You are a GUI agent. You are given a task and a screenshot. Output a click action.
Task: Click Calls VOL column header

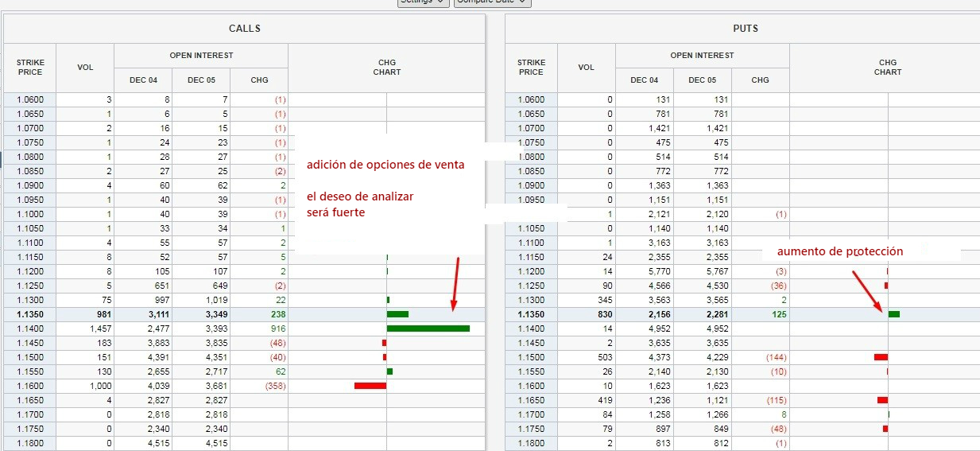85,68
